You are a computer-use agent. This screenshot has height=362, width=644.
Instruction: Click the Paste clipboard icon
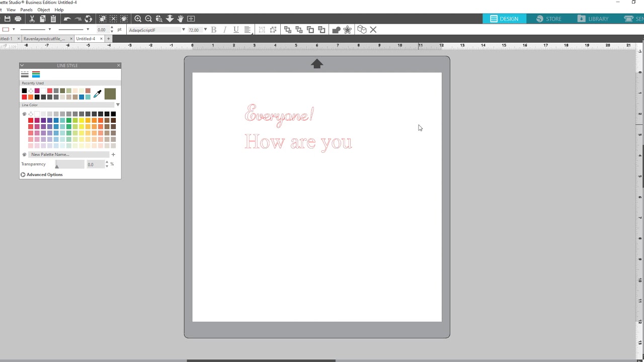point(53,19)
